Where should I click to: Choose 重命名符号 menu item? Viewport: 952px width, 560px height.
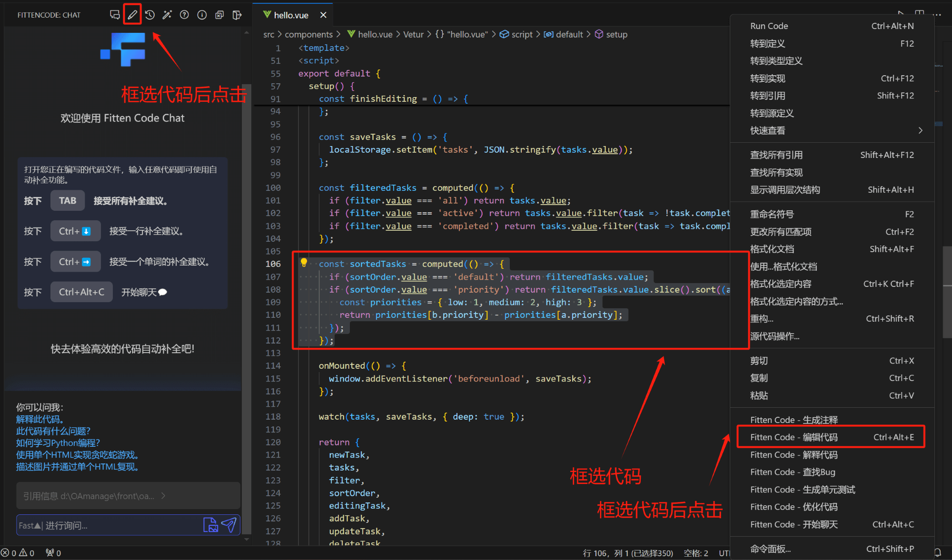tap(832, 214)
